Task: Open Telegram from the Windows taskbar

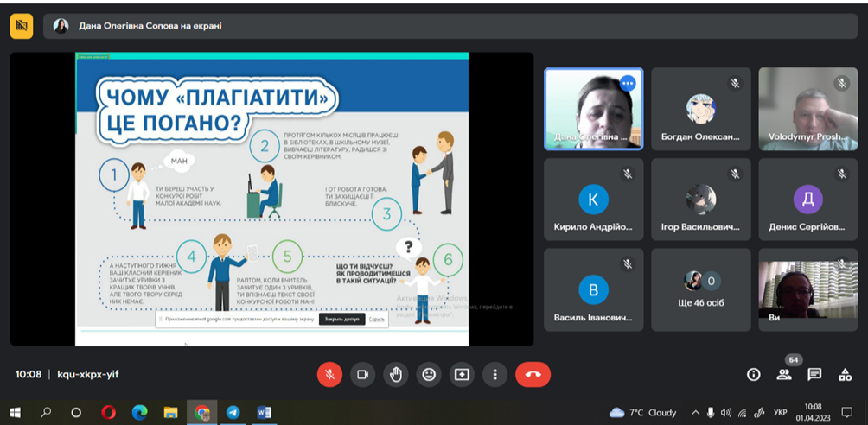Action: [233, 412]
